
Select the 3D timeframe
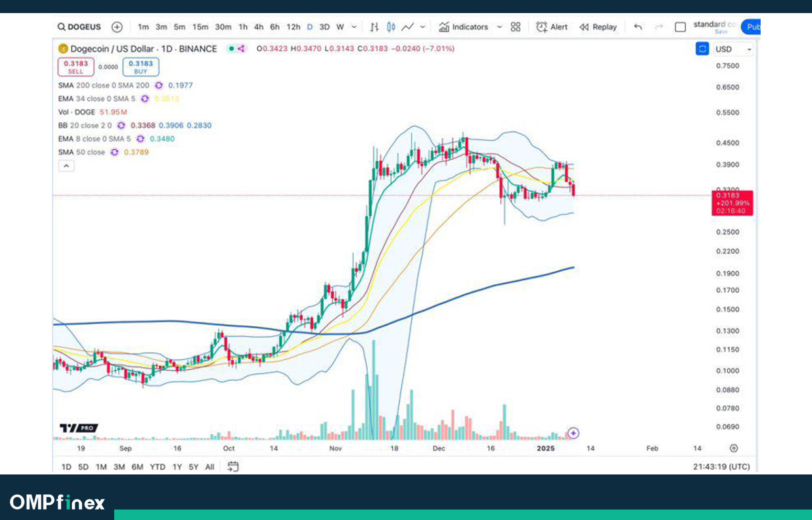coord(324,27)
